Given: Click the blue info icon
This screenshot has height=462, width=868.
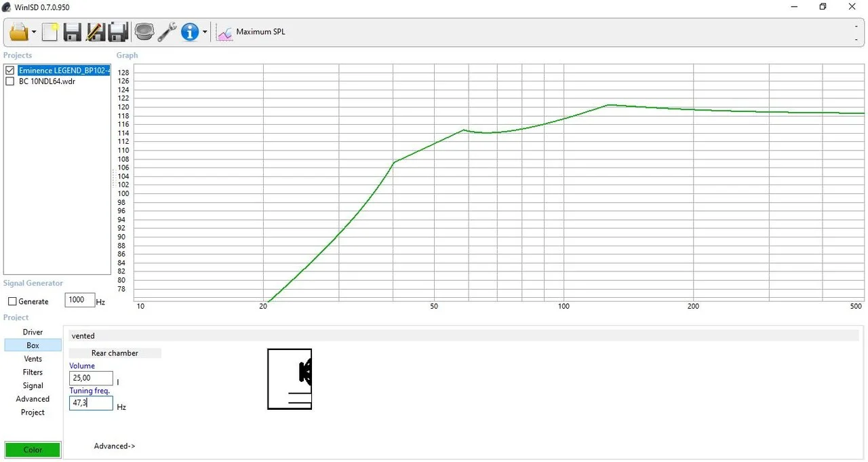Looking at the screenshot, I should [x=190, y=32].
